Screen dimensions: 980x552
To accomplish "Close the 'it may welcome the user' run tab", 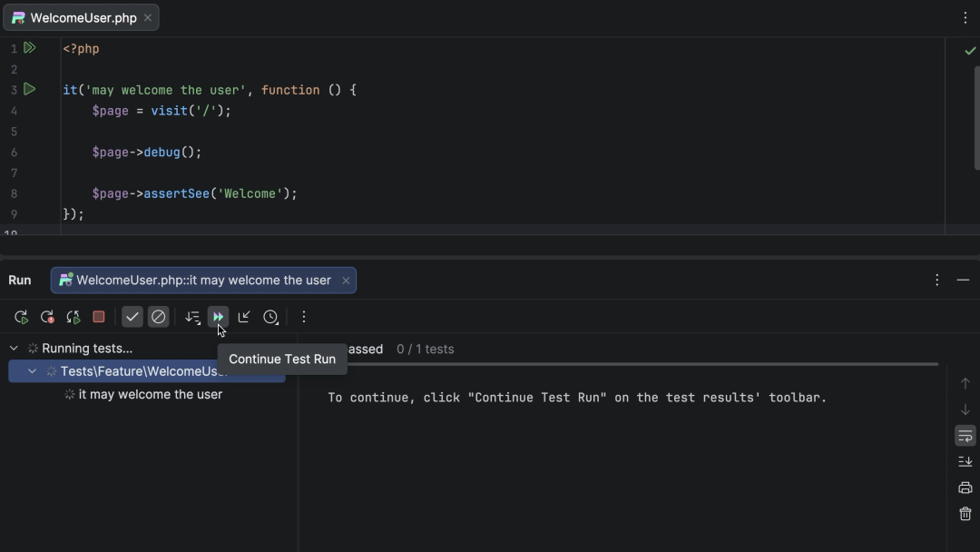I will click(x=346, y=281).
